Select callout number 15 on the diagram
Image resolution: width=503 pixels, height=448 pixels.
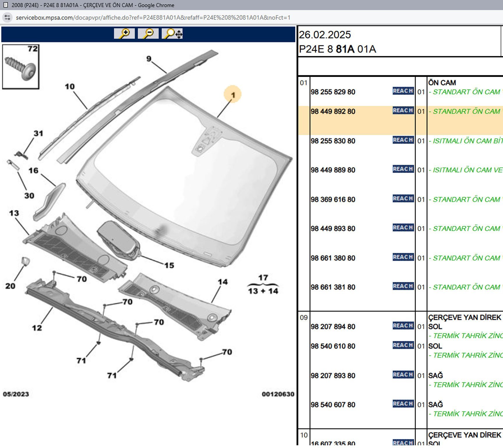(x=169, y=265)
